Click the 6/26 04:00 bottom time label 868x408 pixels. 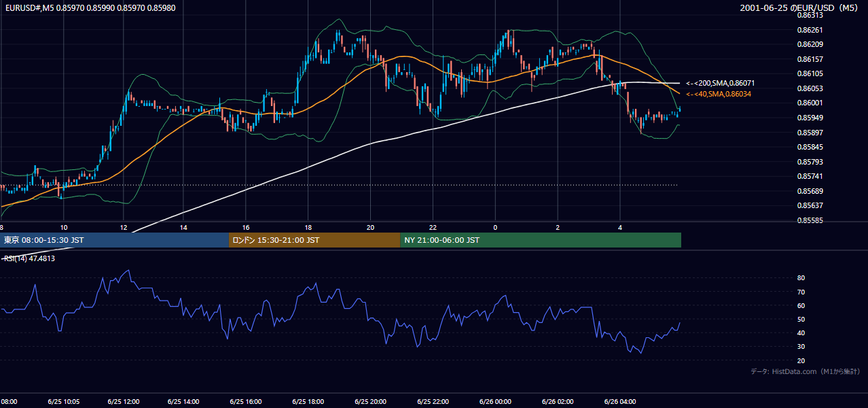coord(620,402)
